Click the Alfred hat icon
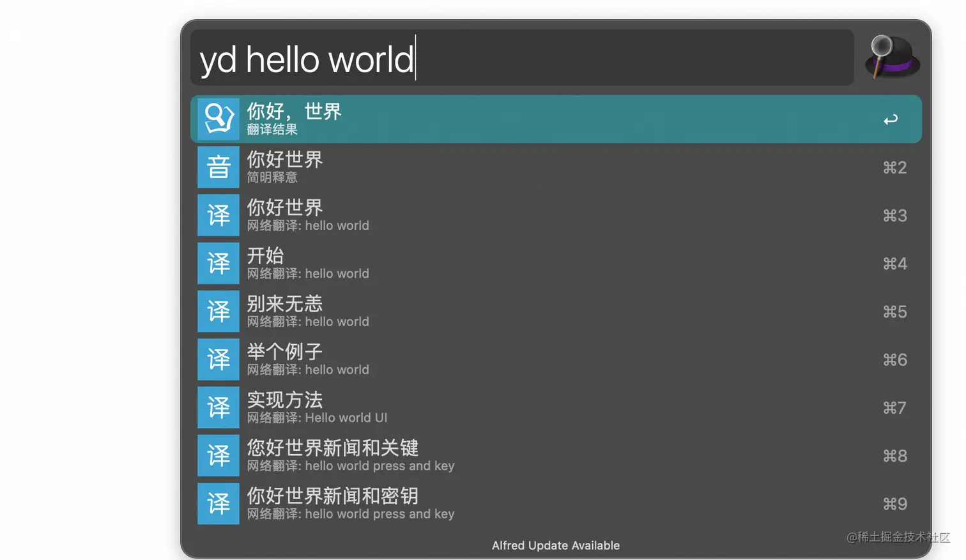 pyautogui.click(x=892, y=57)
